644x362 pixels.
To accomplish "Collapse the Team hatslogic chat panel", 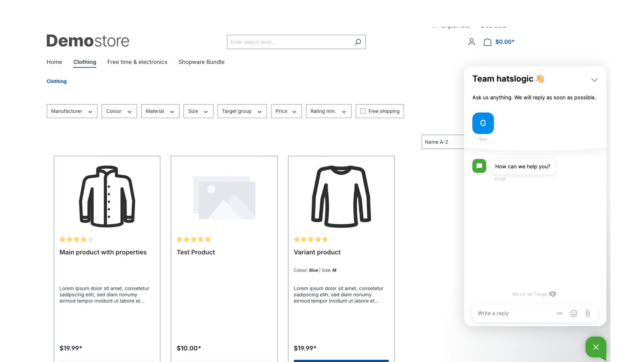I will click(594, 80).
